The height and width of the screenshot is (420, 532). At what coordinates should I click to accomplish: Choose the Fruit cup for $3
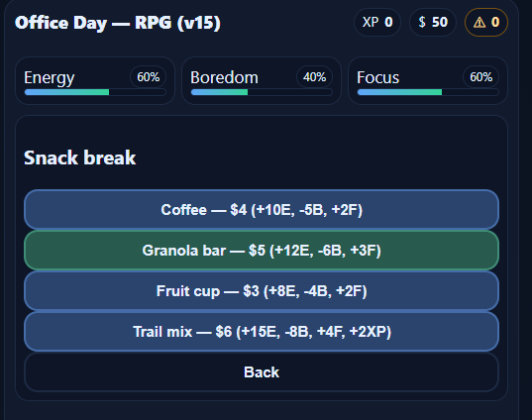pos(262,291)
